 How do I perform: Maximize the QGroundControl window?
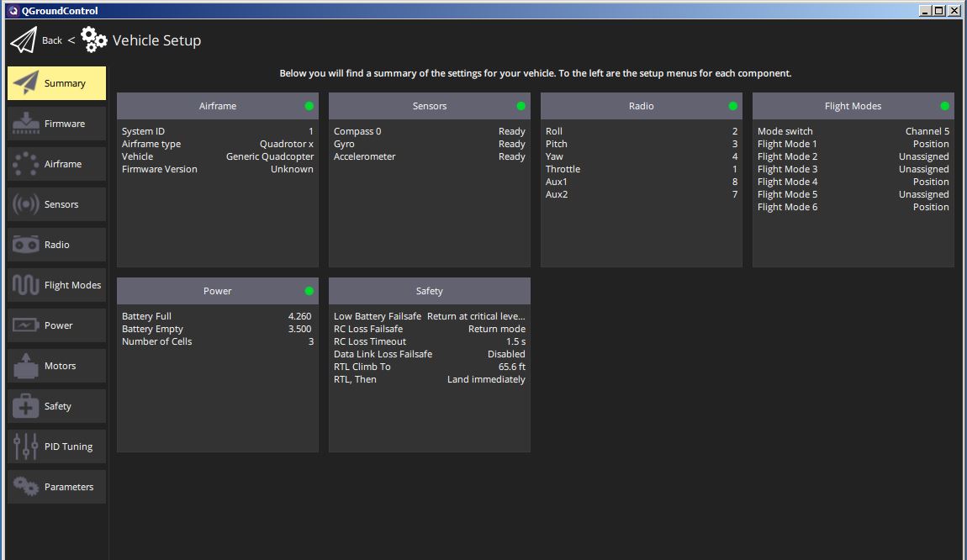(x=938, y=10)
